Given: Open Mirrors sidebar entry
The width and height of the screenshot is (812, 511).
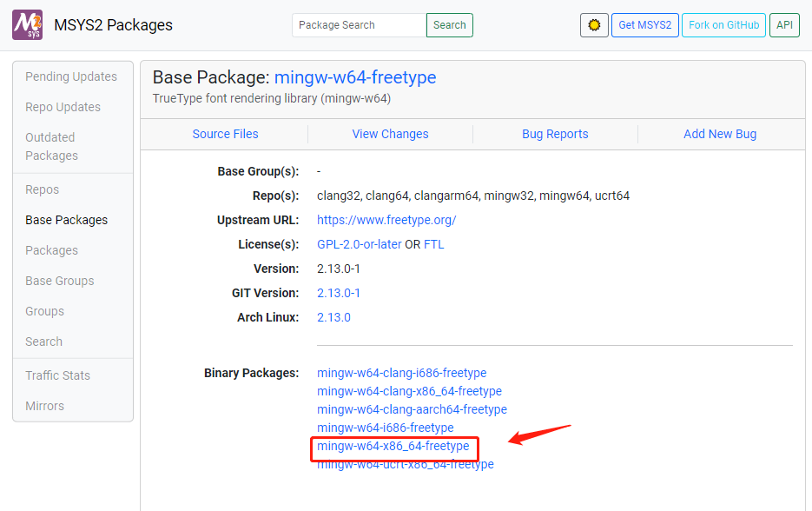Looking at the screenshot, I should click(44, 406).
